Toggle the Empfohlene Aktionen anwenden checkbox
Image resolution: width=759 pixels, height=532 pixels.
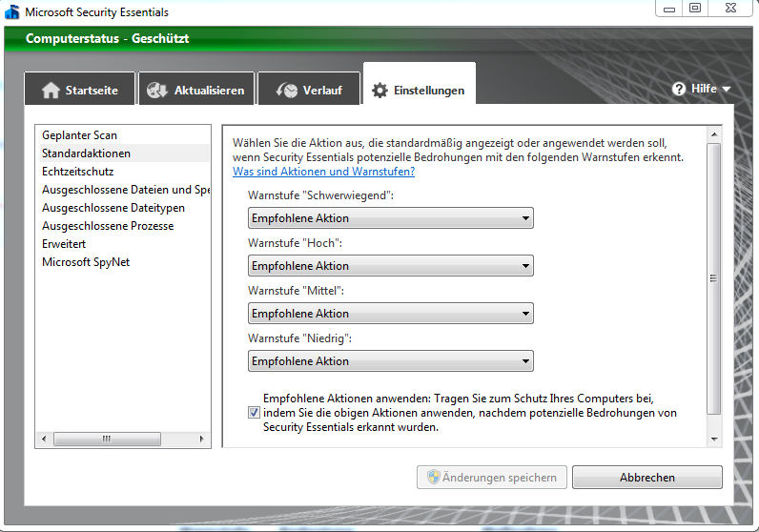pyautogui.click(x=254, y=413)
